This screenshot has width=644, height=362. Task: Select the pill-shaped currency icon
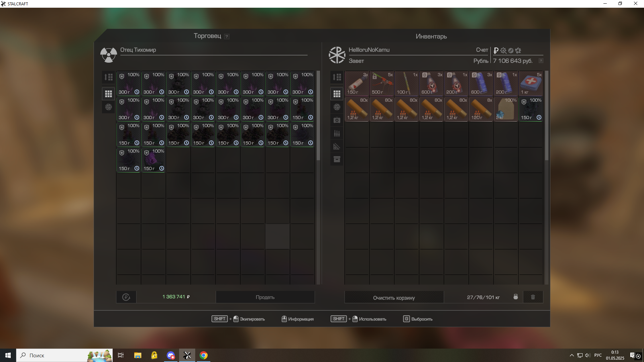[511, 51]
